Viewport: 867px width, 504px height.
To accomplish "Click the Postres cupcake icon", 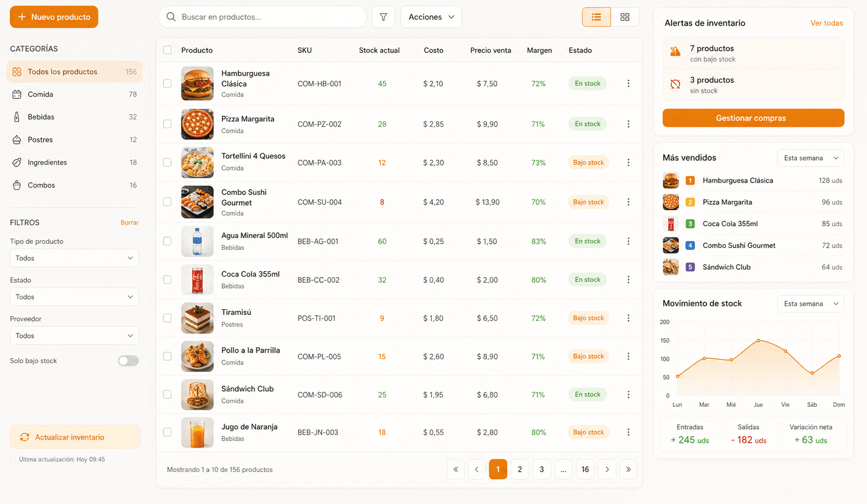I will 17,140.
